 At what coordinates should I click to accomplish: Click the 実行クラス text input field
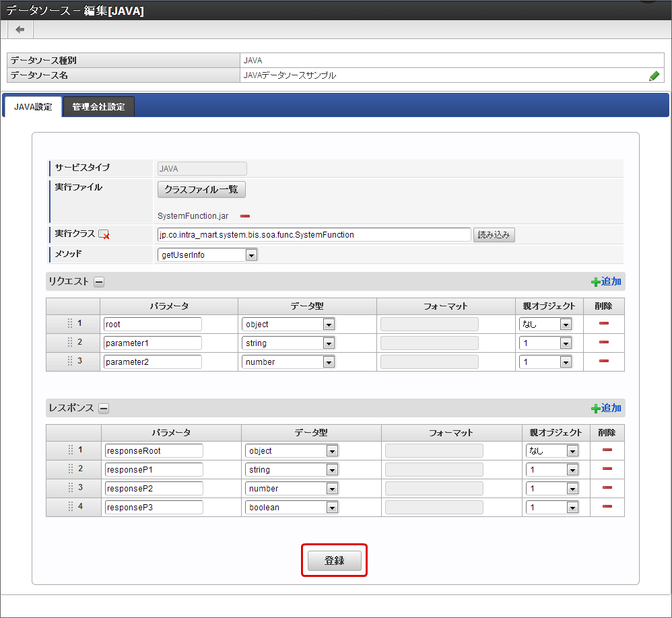313,235
